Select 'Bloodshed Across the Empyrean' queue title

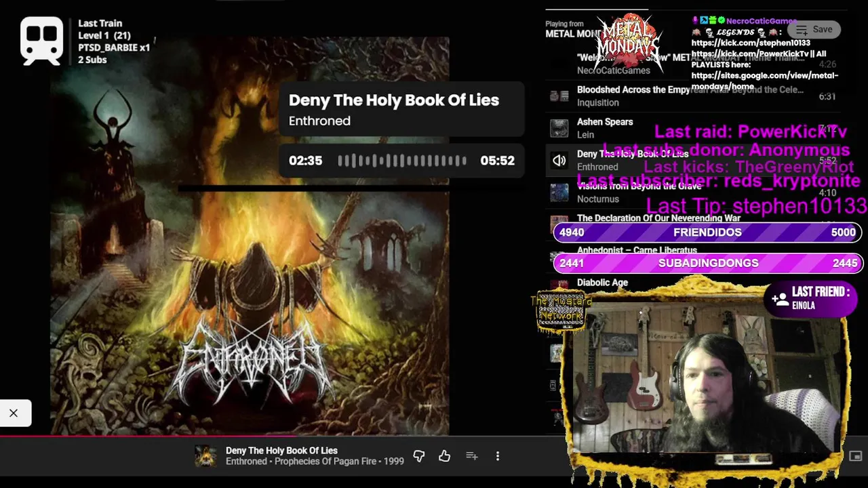tap(690, 89)
